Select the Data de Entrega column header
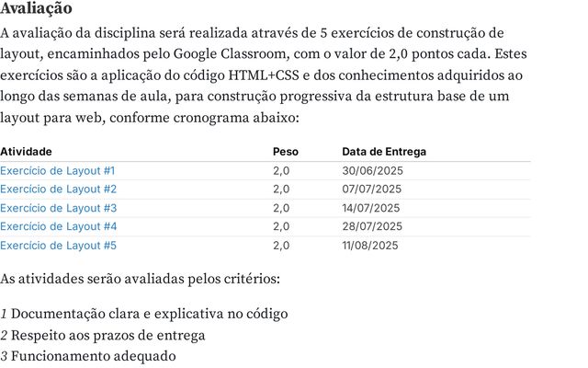Viewport: 588px width, 368px height. 384,152
